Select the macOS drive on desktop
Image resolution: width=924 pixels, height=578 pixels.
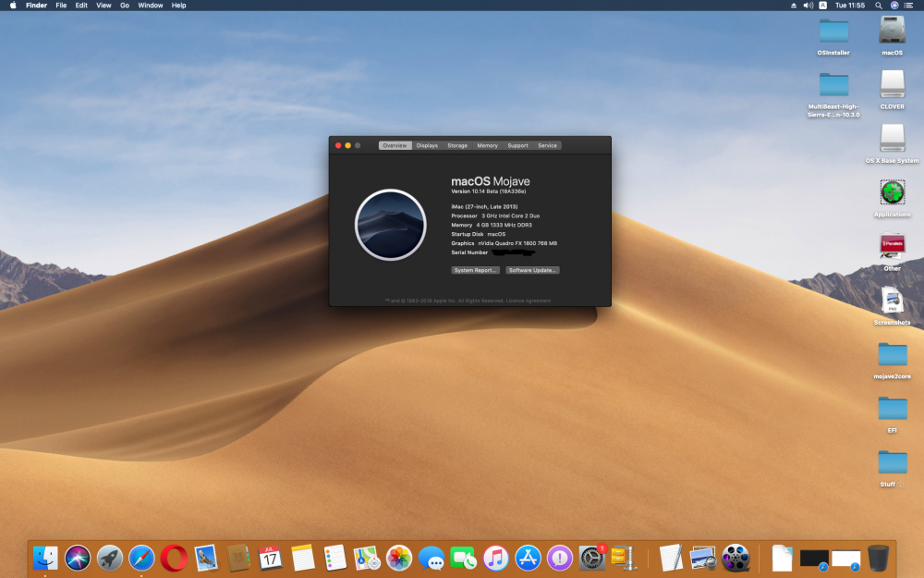click(893, 37)
